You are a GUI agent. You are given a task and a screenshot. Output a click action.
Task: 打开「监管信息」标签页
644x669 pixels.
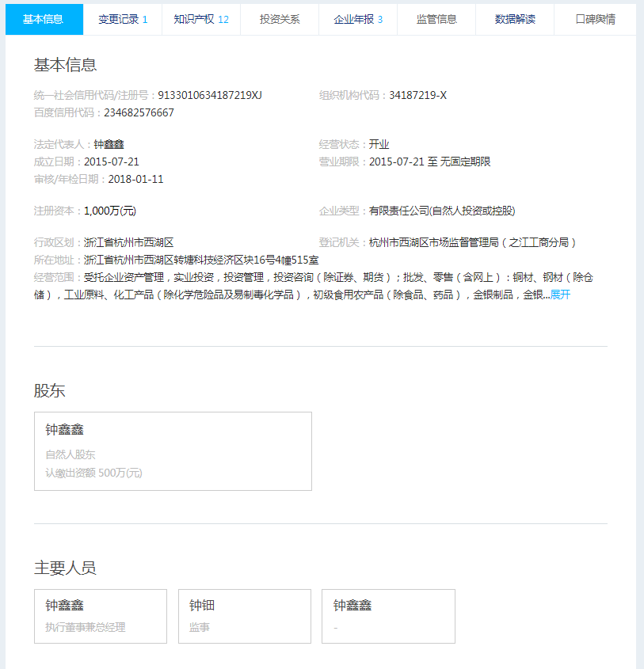pyautogui.click(x=435, y=19)
